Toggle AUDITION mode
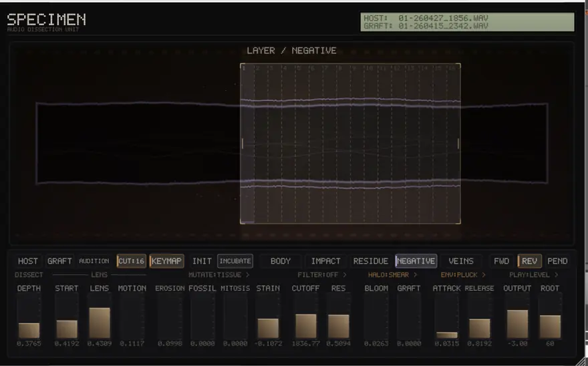The image size is (588, 366). coord(94,261)
